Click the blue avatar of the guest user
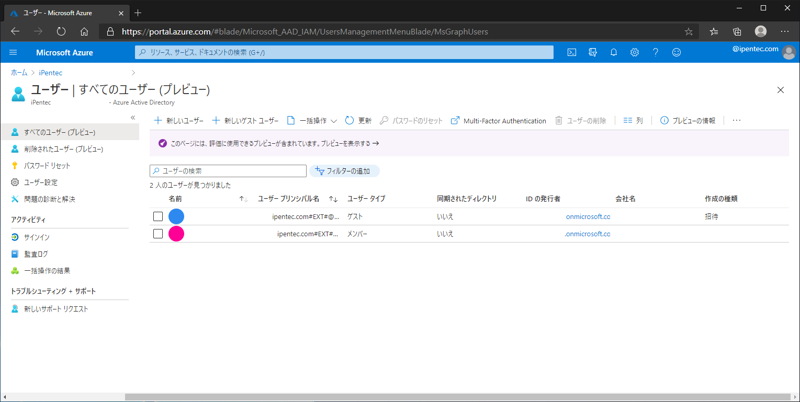This screenshot has height=402, width=800. coord(176,216)
